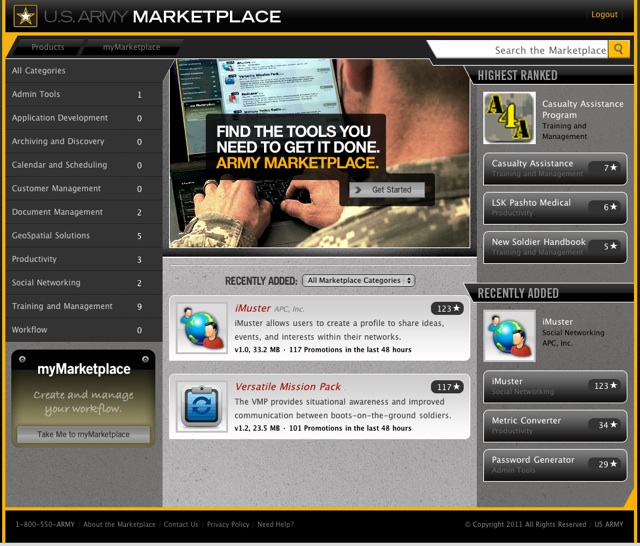The width and height of the screenshot is (640, 546).
Task: Click the iMuster icon in right sidebar
Action: pyautogui.click(x=509, y=335)
